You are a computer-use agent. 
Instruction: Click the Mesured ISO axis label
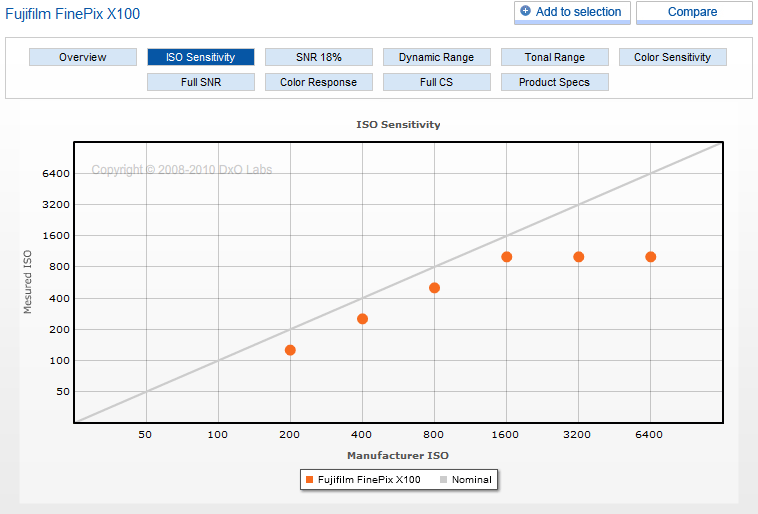[x=28, y=282]
